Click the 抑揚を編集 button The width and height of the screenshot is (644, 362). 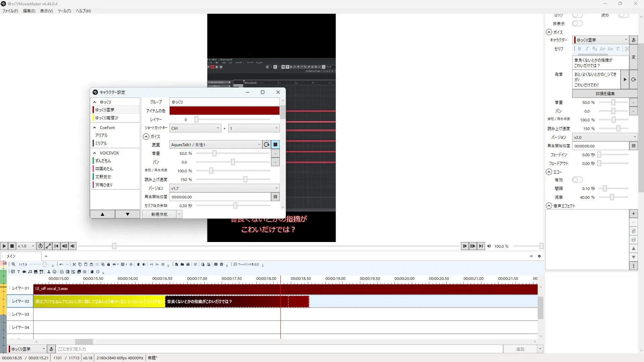click(x=605, y=94)
